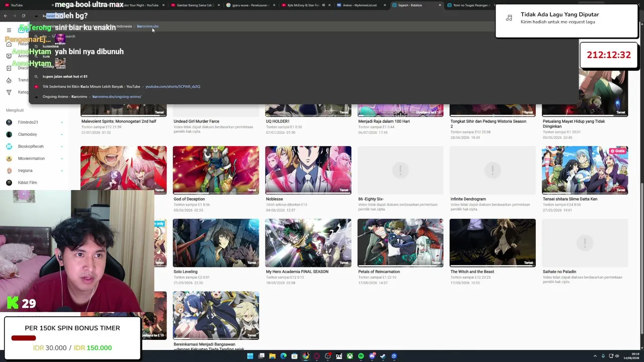Click the Menjadi Raja dalam 100 Hari title

pyautogui.click(x=384, y=121)
